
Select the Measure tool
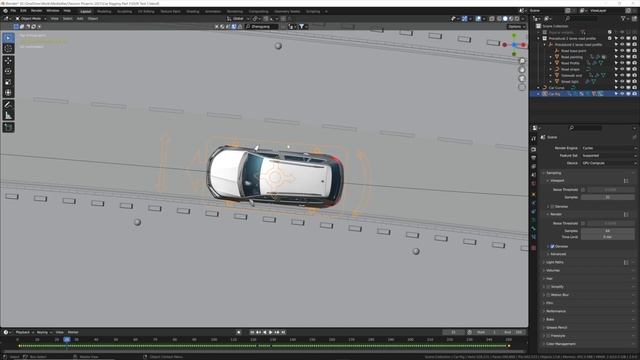click(x=8, y=116)
